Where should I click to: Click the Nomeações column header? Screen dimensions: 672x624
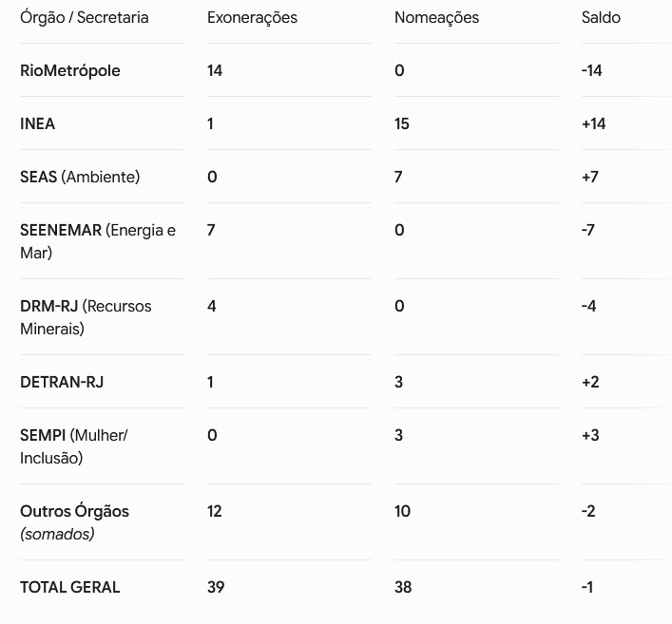pyautogui.click(x=436, y=17)
